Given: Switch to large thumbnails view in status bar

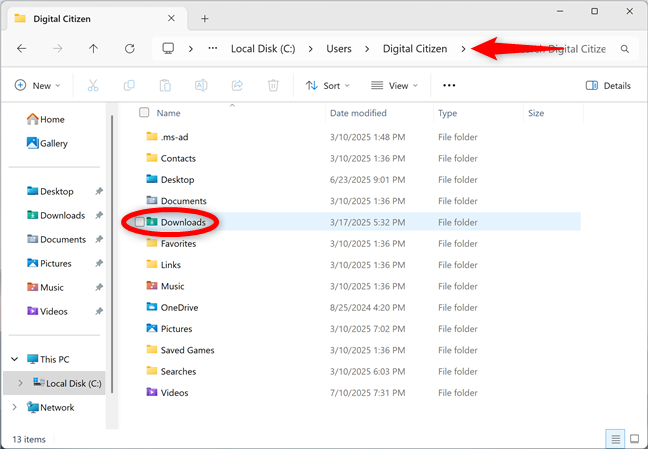Looking at the screenshot, I should [x=634, y=439].
